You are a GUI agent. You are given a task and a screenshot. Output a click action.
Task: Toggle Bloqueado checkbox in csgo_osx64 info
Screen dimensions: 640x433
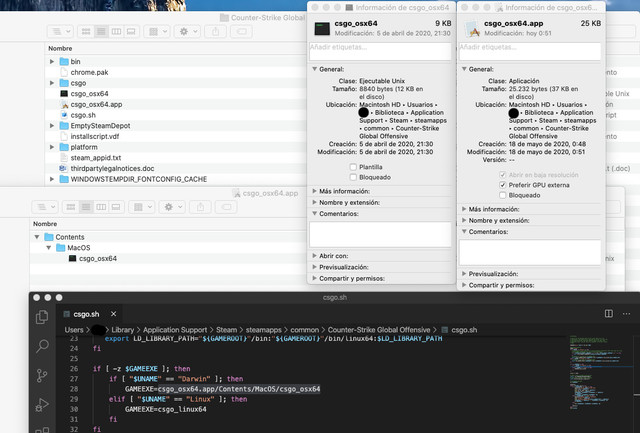353,177
